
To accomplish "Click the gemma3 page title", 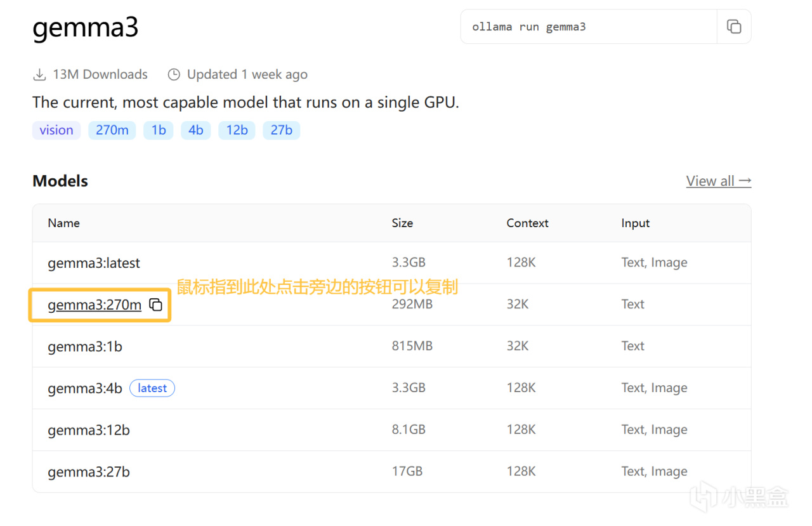I will coord(85,28).
